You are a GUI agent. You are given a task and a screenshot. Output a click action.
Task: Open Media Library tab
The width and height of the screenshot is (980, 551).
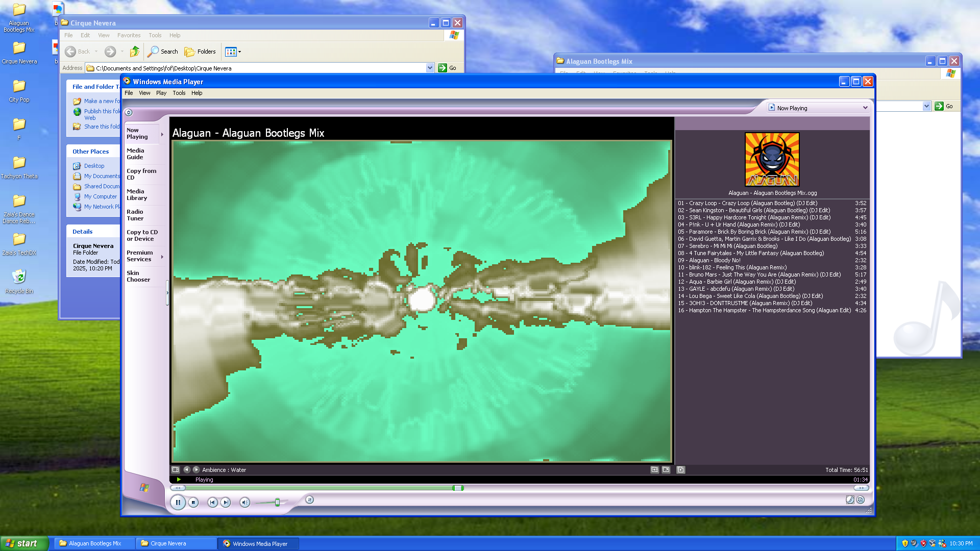click(137, 195)
